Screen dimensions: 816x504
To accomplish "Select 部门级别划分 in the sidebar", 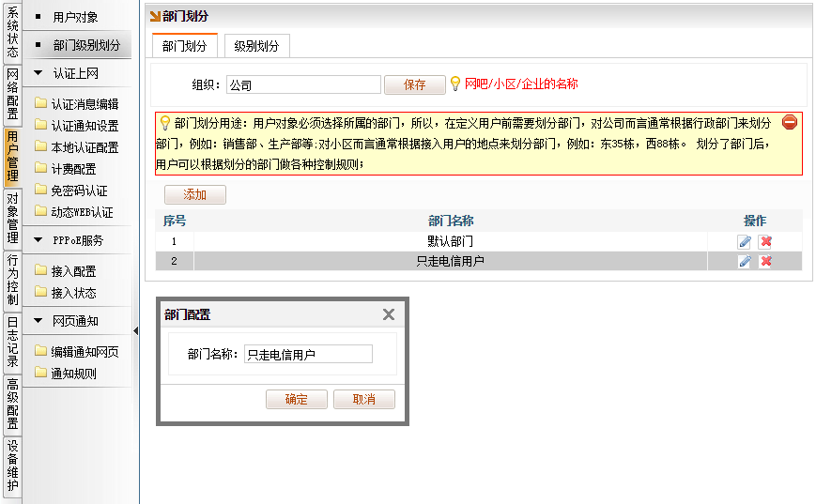I will 77,45.
